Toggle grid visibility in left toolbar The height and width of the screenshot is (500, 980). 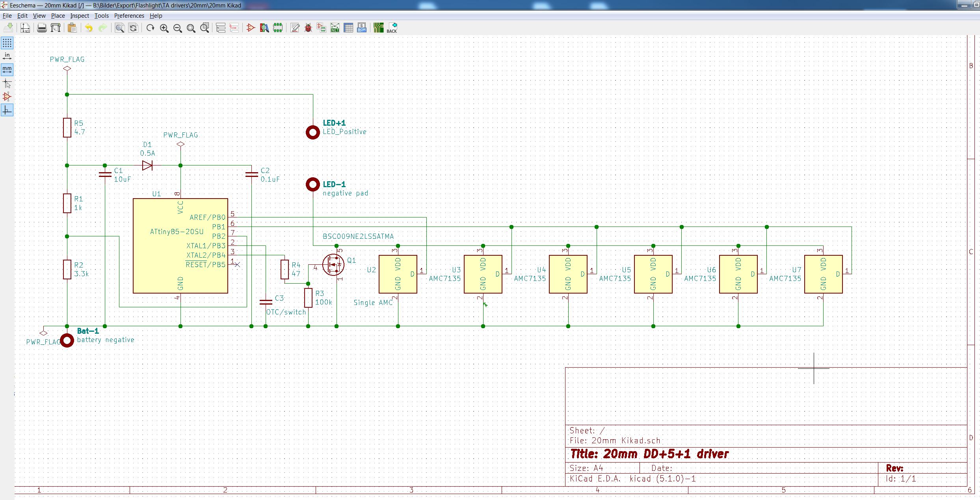pyautogui.click(x=7, y=43)
